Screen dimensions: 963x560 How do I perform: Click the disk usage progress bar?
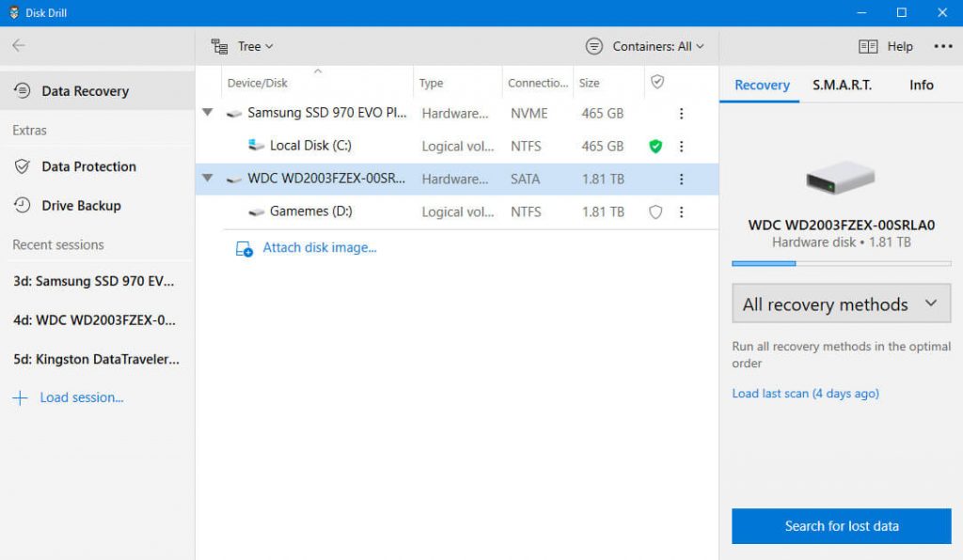(x=841, y=264)
